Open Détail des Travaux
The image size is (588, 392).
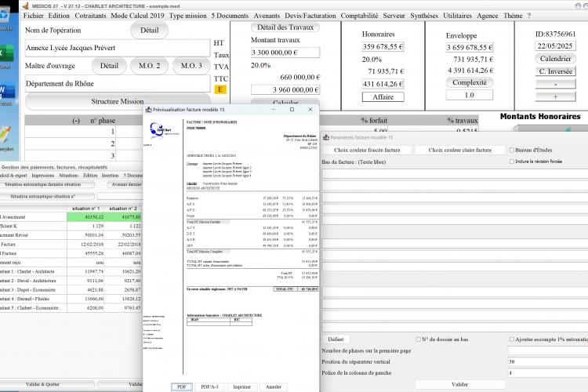pyautogui.click(x=285, y=27)
